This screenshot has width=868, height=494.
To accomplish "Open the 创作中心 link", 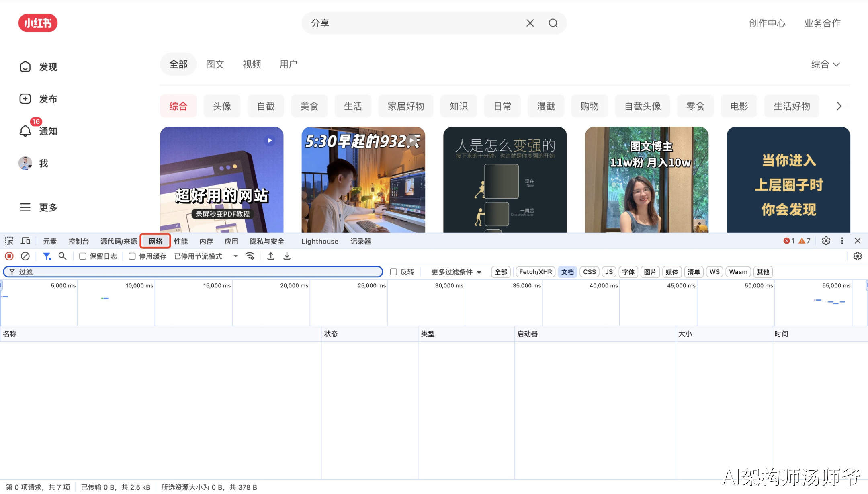I will 767,23.
